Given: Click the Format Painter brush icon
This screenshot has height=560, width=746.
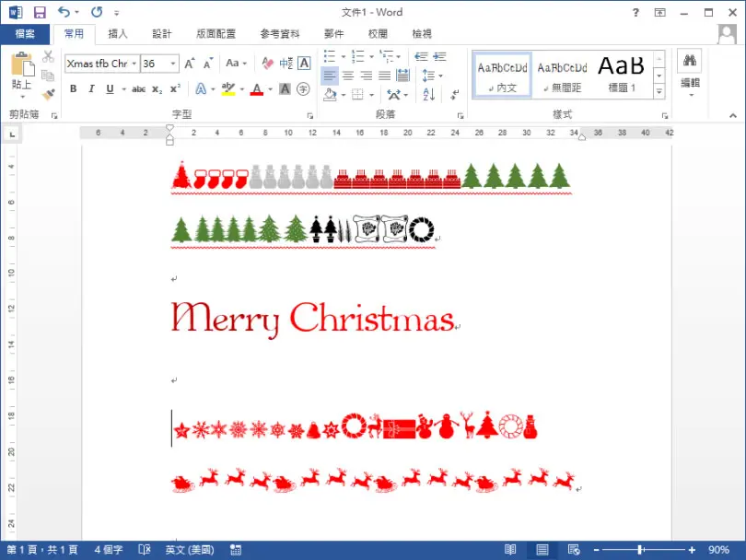Looking at the screenshot, I should (x=48, y=95).
